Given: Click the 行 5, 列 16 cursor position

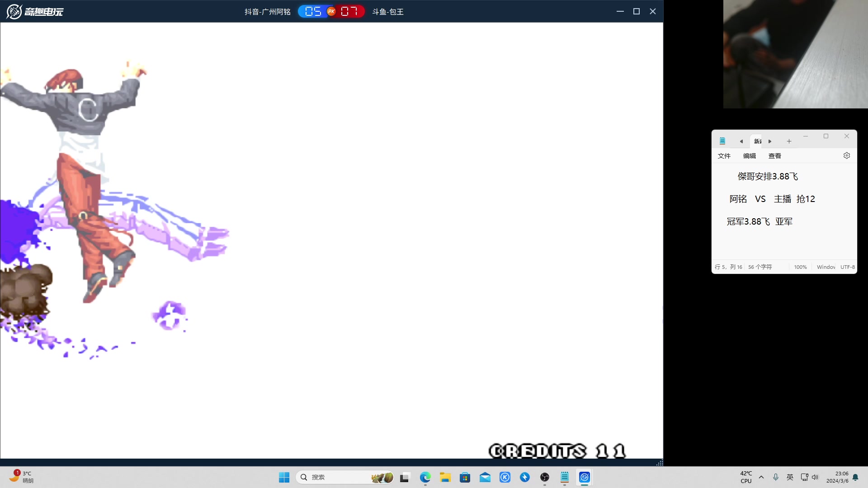Looking at the screenshot, I should click(728, 267).
